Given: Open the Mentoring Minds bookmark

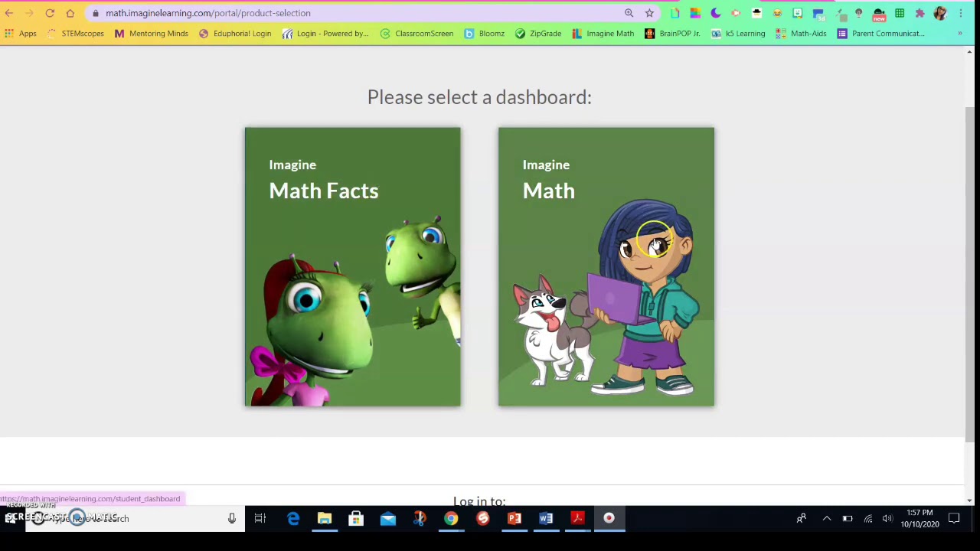Looking at the screenshot, I should click(152, 34).
